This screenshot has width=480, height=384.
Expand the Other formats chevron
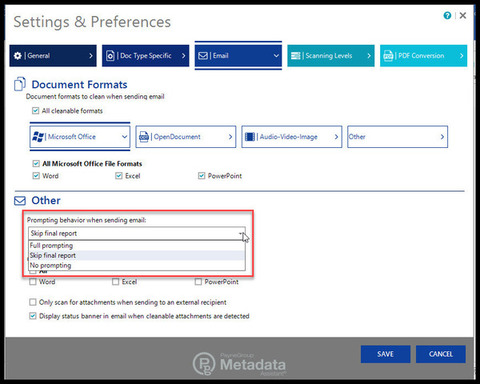coord(442,137)
